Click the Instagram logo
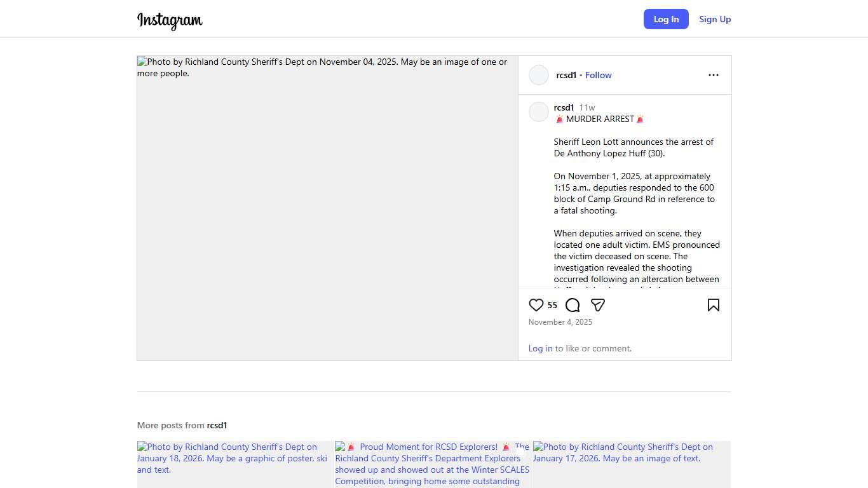The image size is (868, 488). tap(170, 20)
